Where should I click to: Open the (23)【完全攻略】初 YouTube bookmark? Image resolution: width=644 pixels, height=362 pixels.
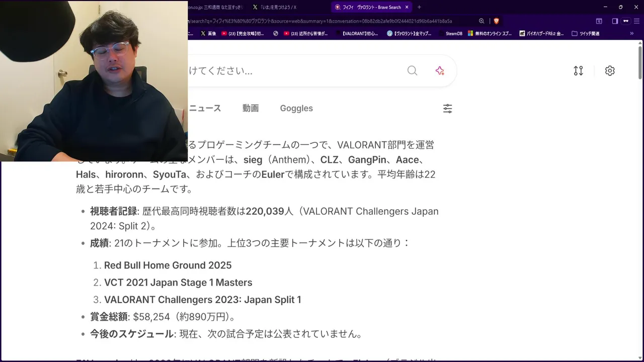click(243, 34)
